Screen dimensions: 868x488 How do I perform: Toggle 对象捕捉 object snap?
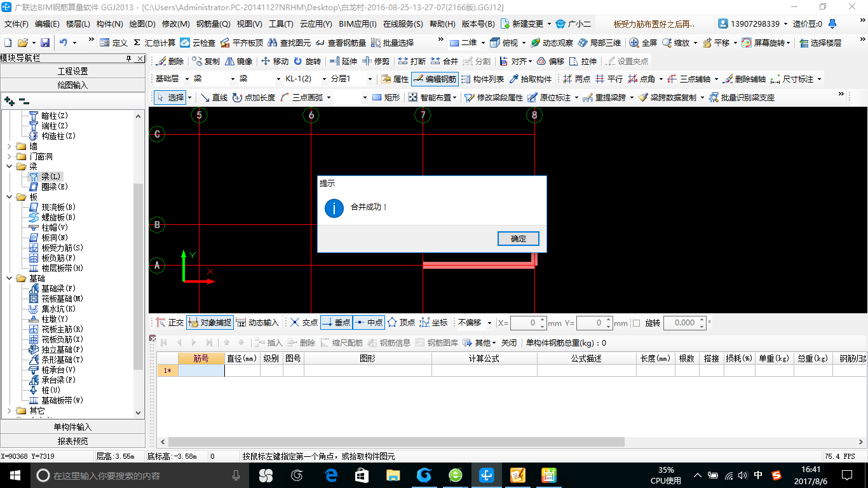(x=210, y=322)
